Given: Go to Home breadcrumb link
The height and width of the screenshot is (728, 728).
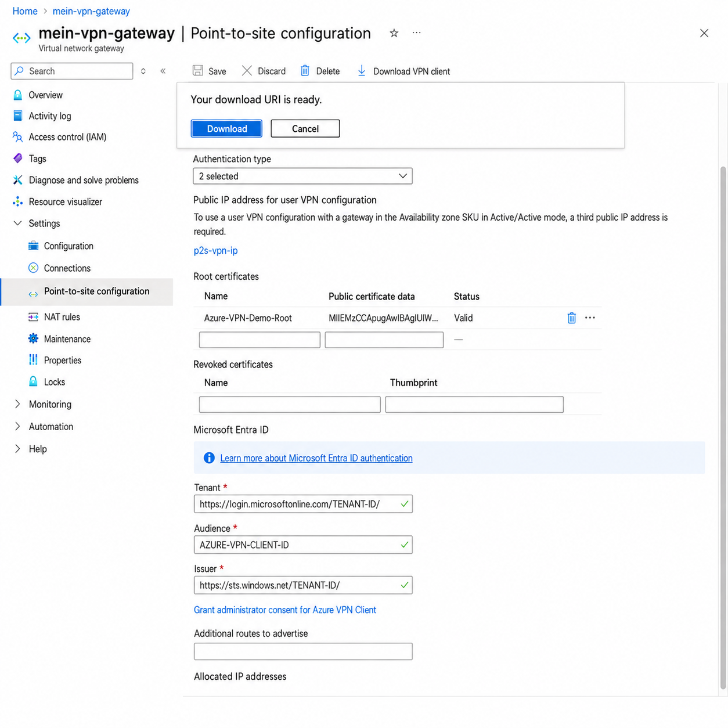Looking at the screenshot, I should click(x=25, y=11).
